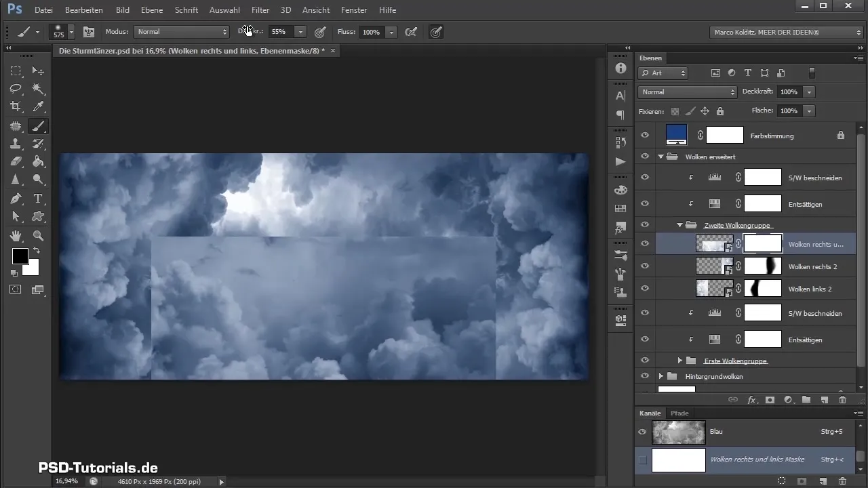Viewport: 868px width, 488px height.
Task: Select the Move tool
Action: point(39,71)
